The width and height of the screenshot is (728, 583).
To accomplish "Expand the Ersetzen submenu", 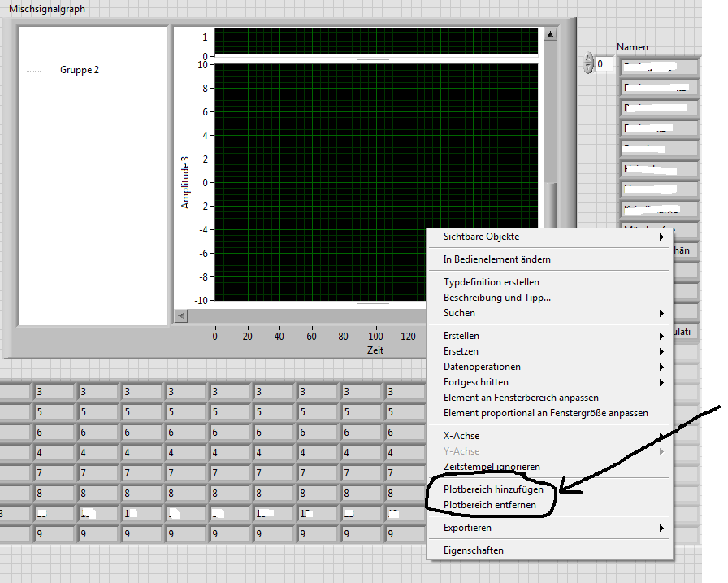I will point(460,351).
